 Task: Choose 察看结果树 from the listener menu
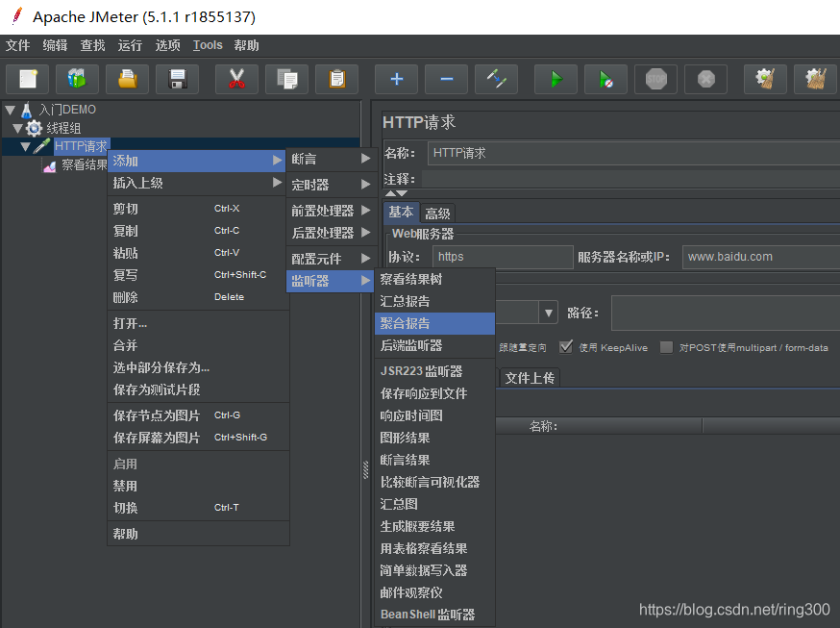tap(435, 279)
